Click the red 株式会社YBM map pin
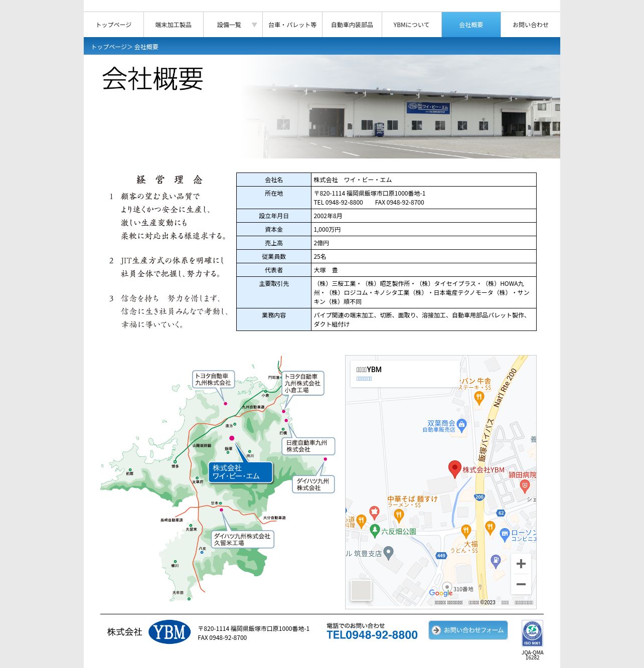 [x=454, y=469]
